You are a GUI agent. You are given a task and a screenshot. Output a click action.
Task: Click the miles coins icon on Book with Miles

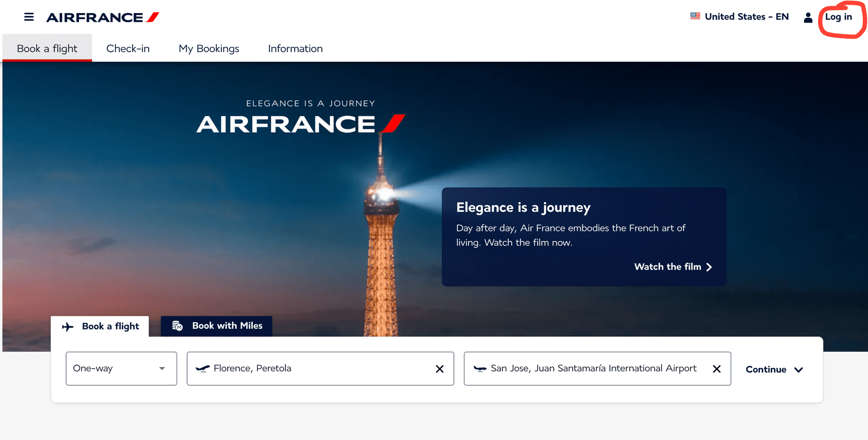[177, 326]
